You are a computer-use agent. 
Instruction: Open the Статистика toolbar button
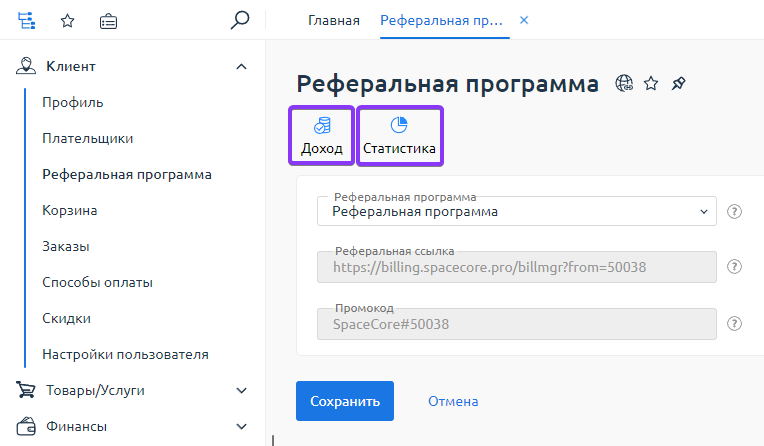399,136
